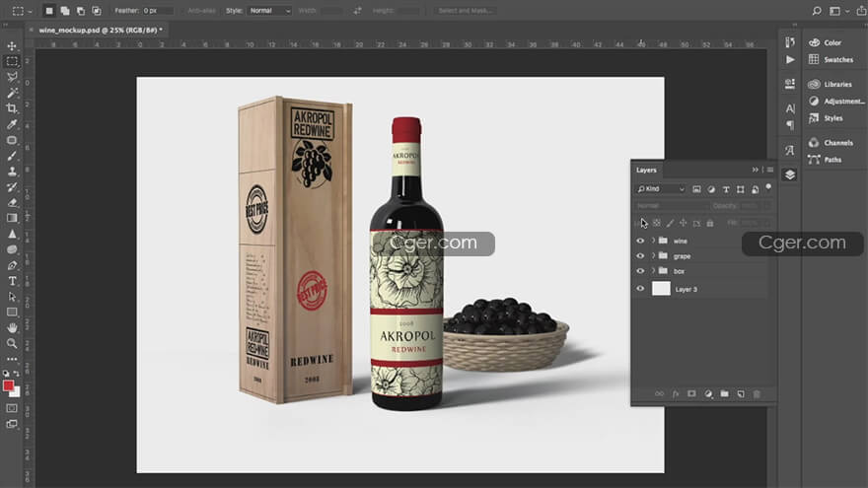Select the Polygonal Lasso tool
Screen dimensions: 868x488
(12, 77)
